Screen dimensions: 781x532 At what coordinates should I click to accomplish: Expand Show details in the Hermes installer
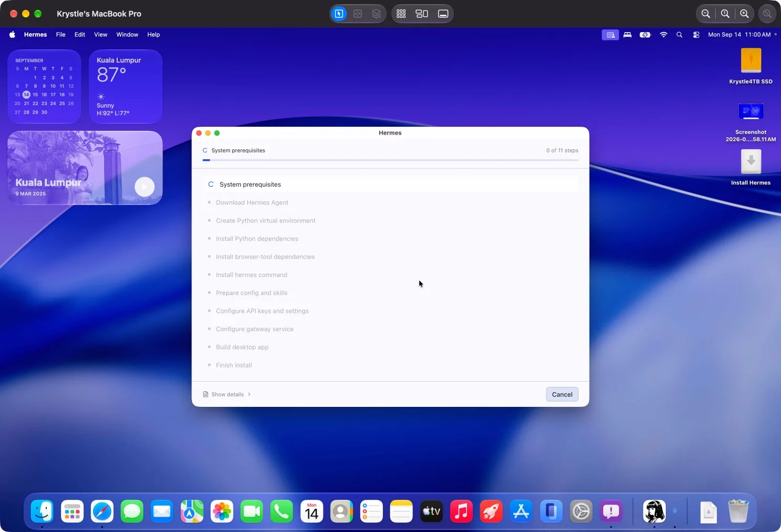point(227,394)
